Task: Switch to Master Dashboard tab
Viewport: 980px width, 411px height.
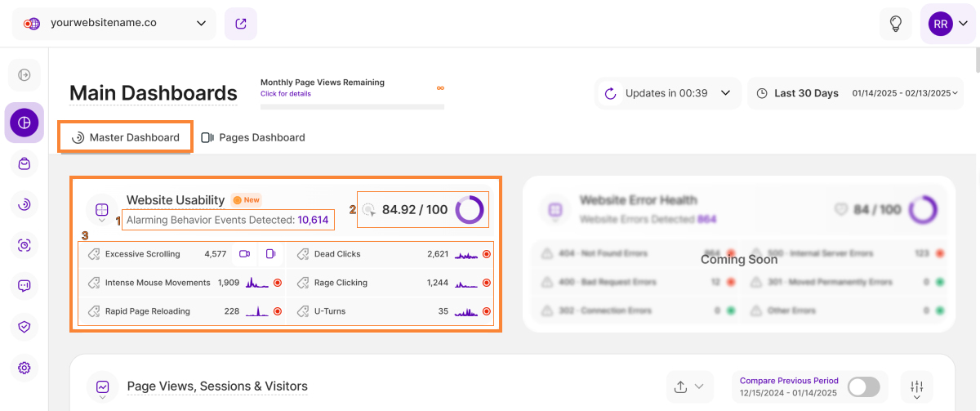Action: tap(126, 137)
